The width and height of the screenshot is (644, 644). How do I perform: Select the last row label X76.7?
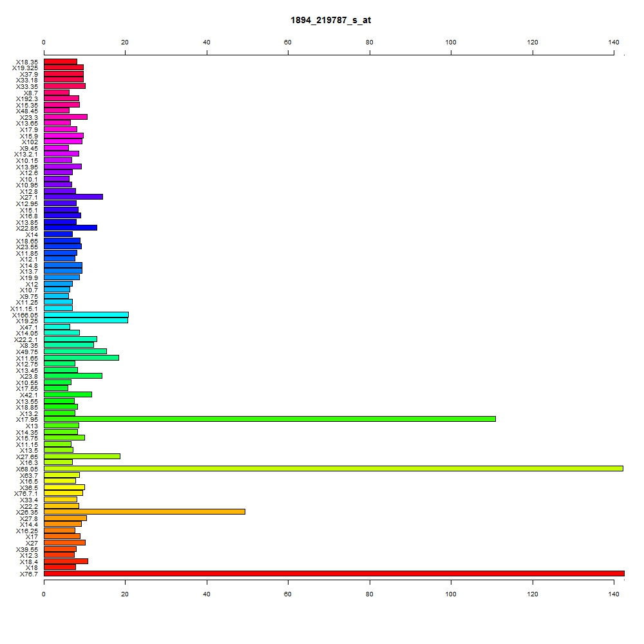coord(29,574)
